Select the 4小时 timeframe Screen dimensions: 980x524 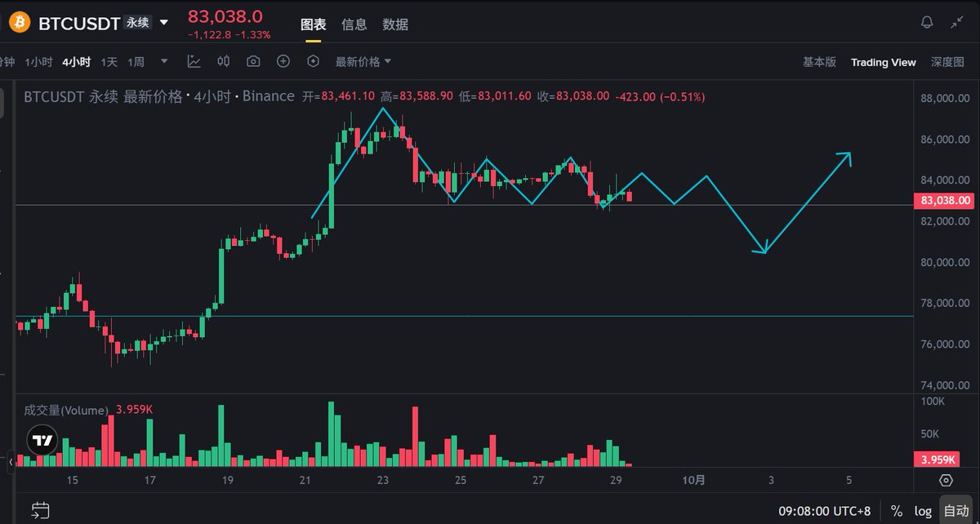77,62
